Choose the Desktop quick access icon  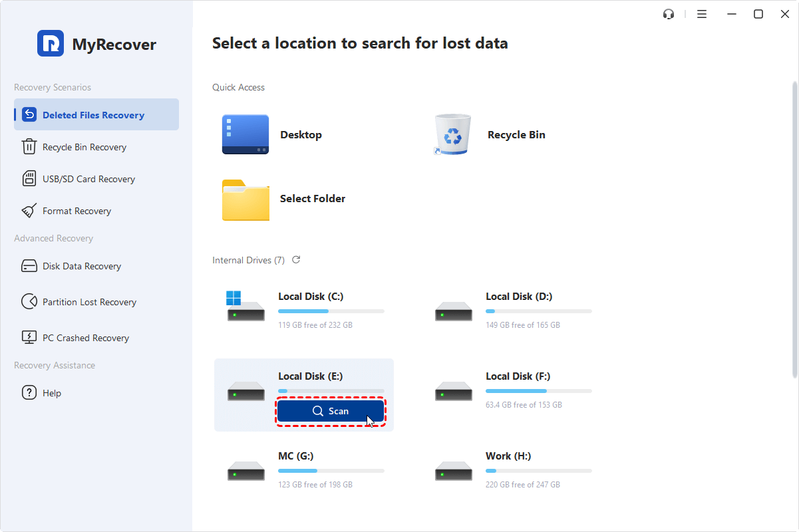coord(245,134)
